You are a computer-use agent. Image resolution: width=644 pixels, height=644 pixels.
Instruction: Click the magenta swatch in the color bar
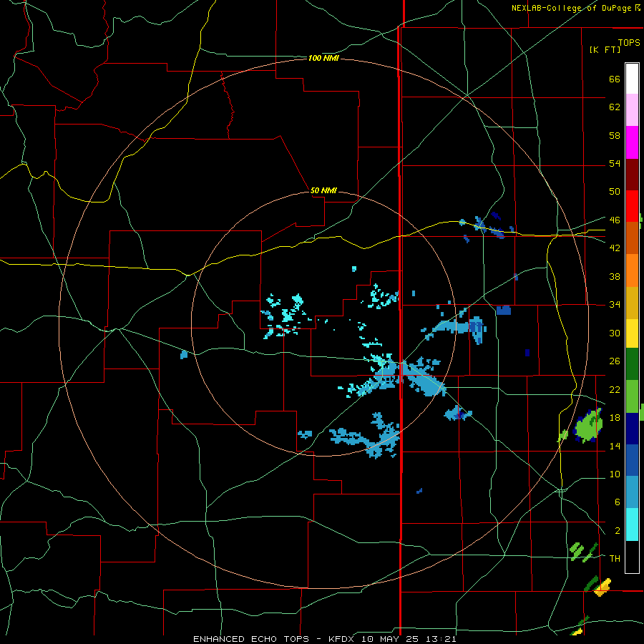point(632,142)
